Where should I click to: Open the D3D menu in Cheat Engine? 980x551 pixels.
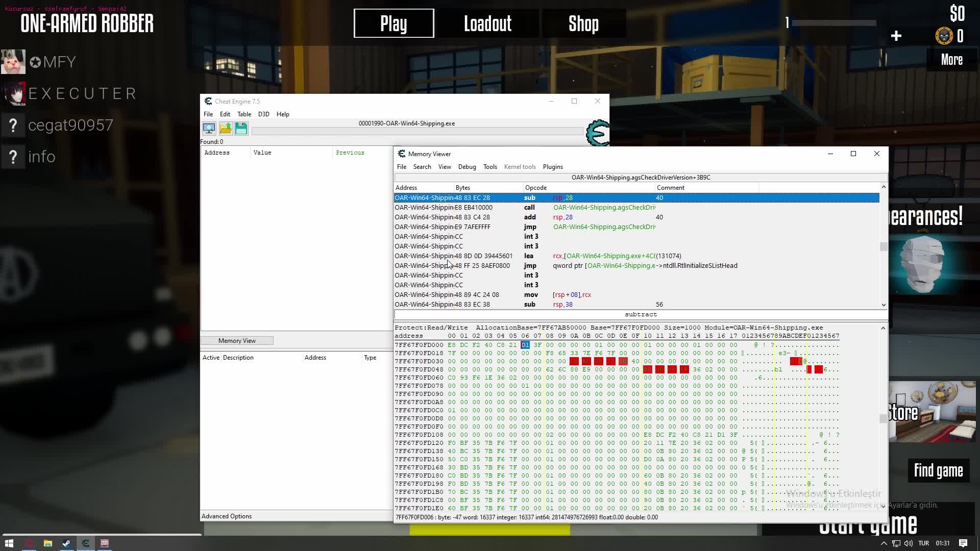(x=263, y=114)
